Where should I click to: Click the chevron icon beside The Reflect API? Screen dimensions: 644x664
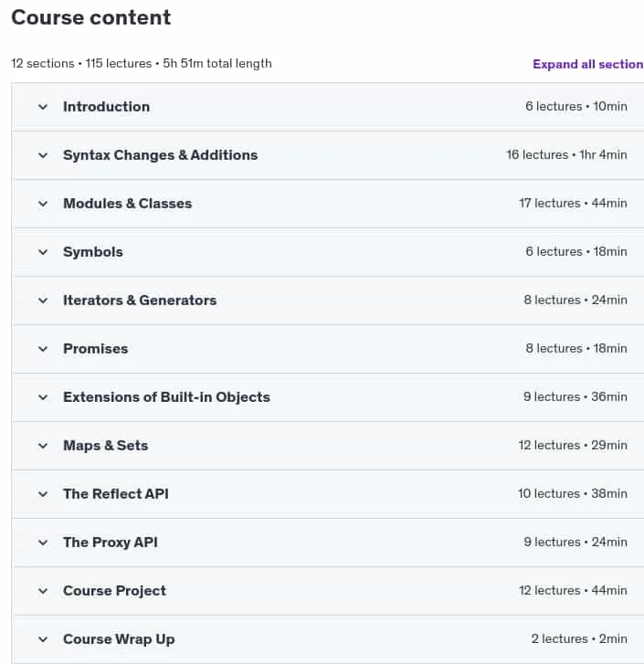click(x=43, y=494)
